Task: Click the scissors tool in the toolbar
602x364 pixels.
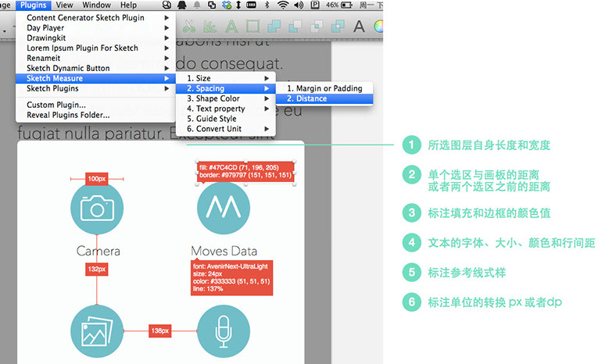Action: pyautogui.click(x=188, y=26)
